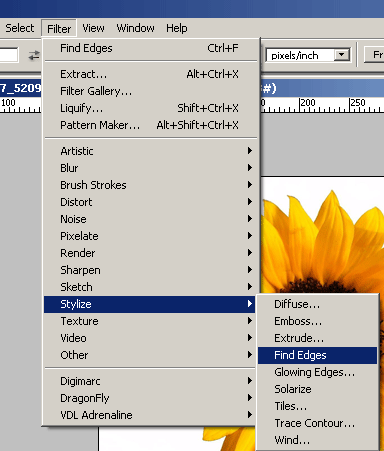This screenshot has width=384, height=451.
Task: Expand the Sketch submenu
Action: 149,287
